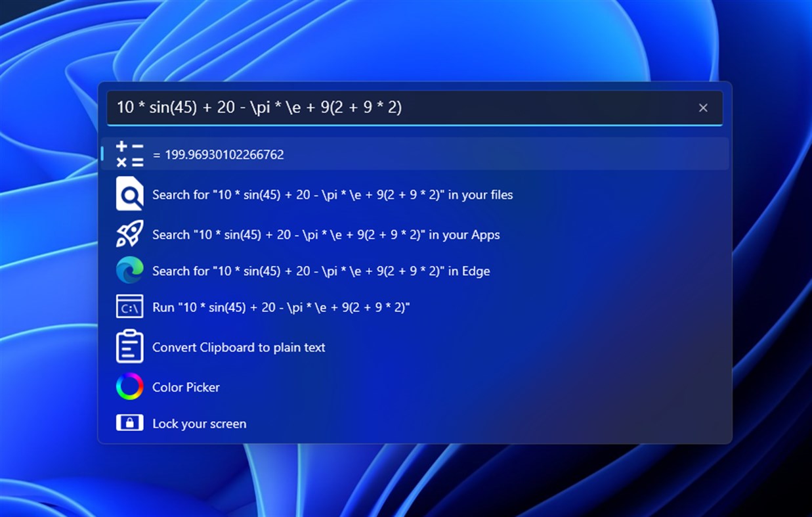This screenshot has width=812, height=517.
Task: Click the Microsoft Edge icon
Action: [x=129, y=271]
